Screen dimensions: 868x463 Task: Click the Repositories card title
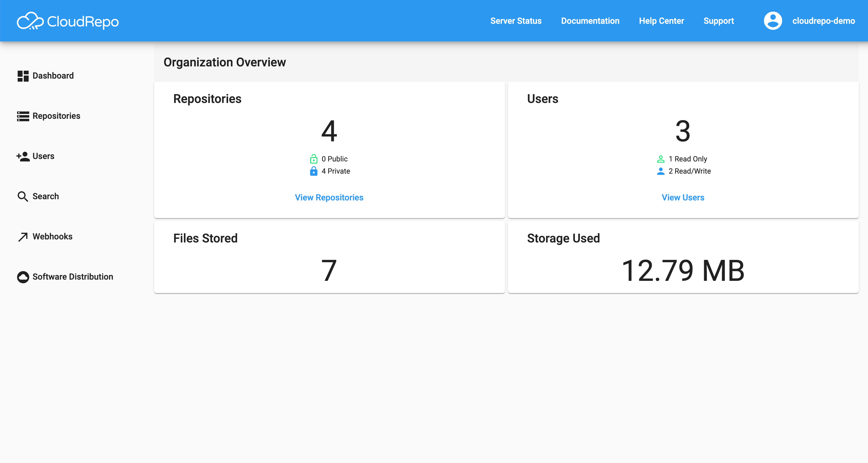pos(207,99)
